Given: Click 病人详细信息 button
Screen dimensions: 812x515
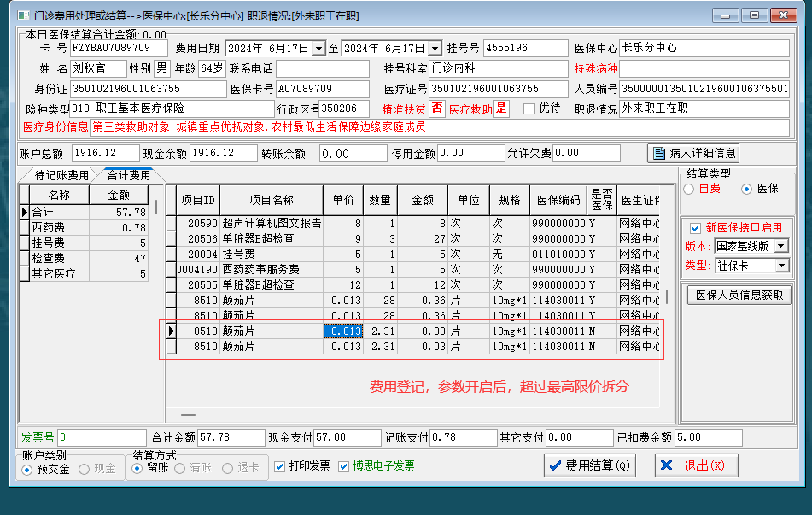Looking at the screenshot, I should [693, 154].
